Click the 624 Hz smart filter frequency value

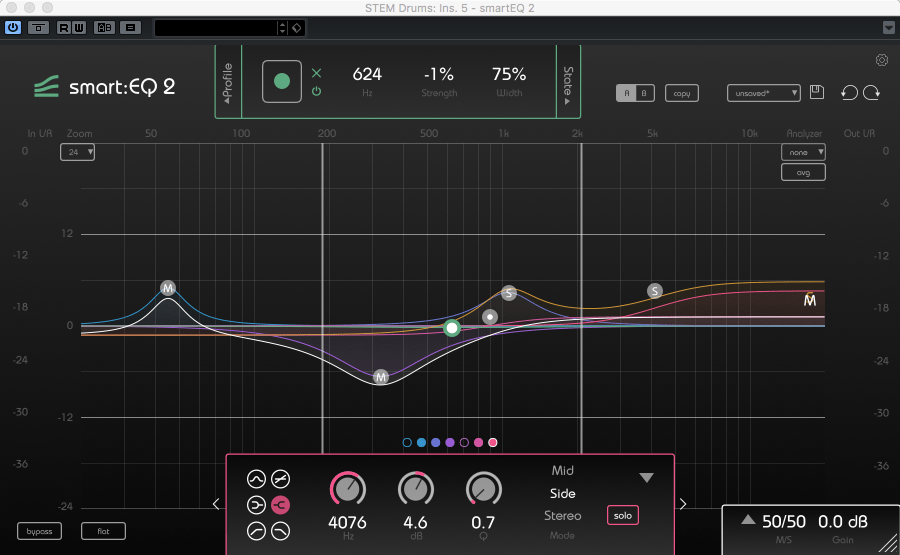click(367, 75)
